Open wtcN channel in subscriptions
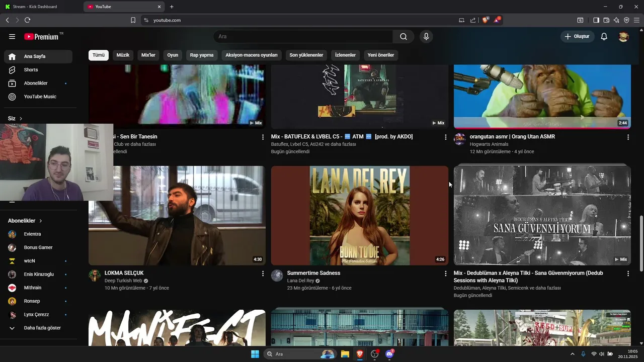The image size is (644, 362). (x=38, y=261)
